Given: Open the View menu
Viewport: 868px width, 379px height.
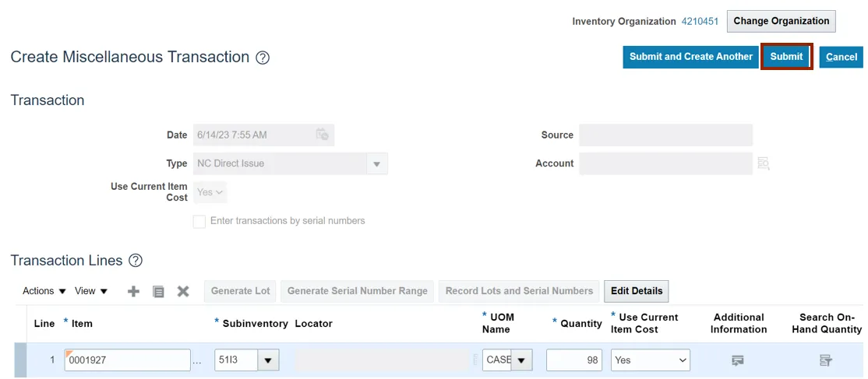Looking at the screenshot, I should (x=91, y=291).
